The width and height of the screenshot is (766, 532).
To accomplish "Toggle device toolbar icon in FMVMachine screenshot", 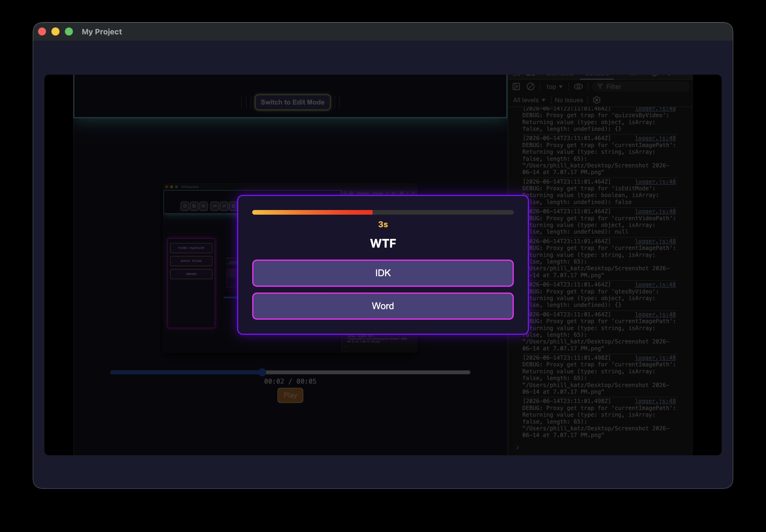I will 351,193.
